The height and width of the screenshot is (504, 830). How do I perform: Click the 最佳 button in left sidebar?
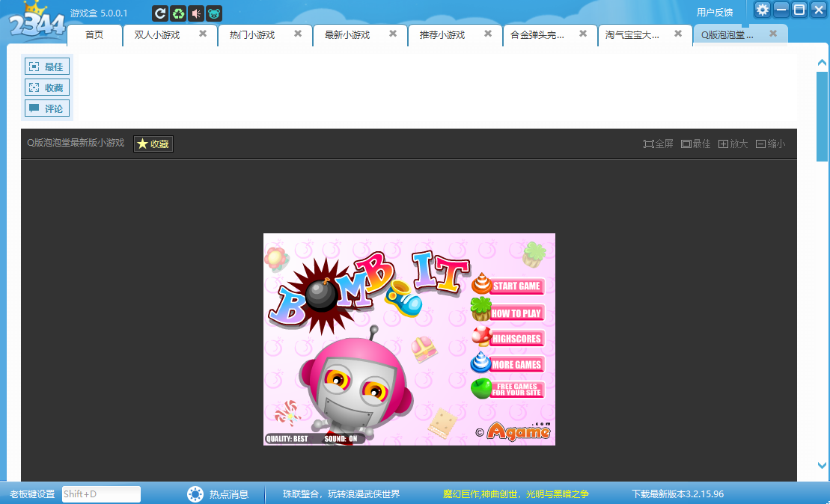click(x=46, y=67)
